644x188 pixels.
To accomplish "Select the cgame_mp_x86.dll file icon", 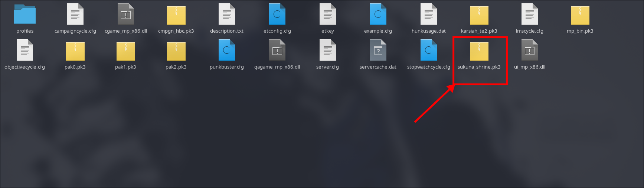I will [x=126, y=14].
